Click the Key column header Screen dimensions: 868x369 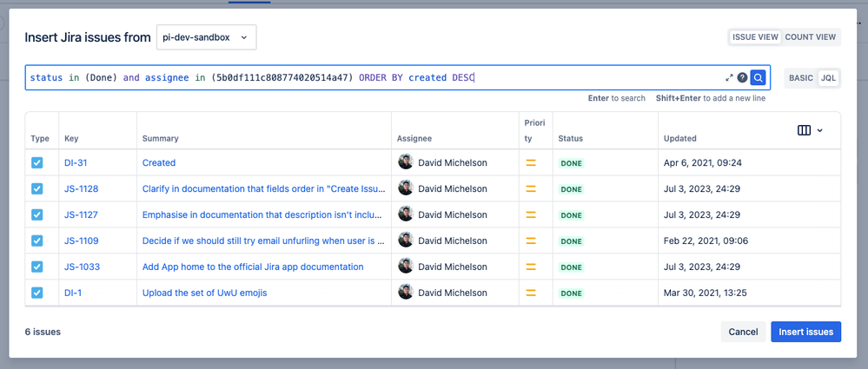coord(71,139)
